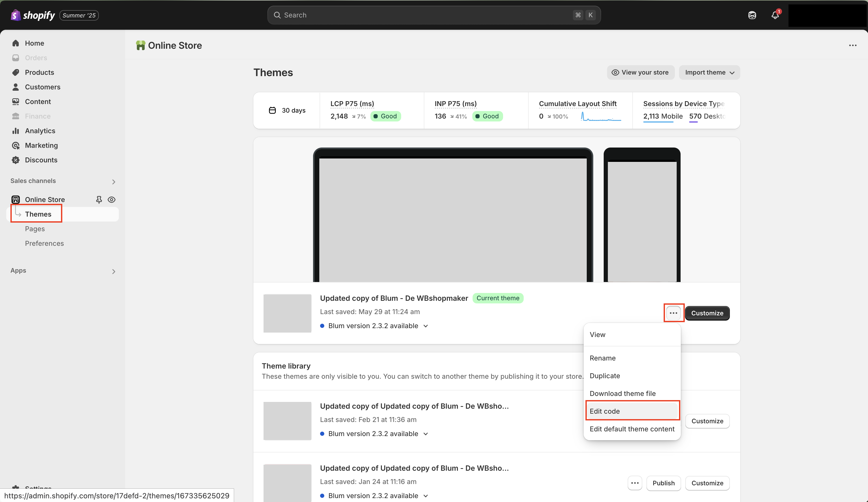Click 'Last saved: May 29 at 11:24 am'
The width and height of the screenshot is (868, 502).
coord(370,311)
